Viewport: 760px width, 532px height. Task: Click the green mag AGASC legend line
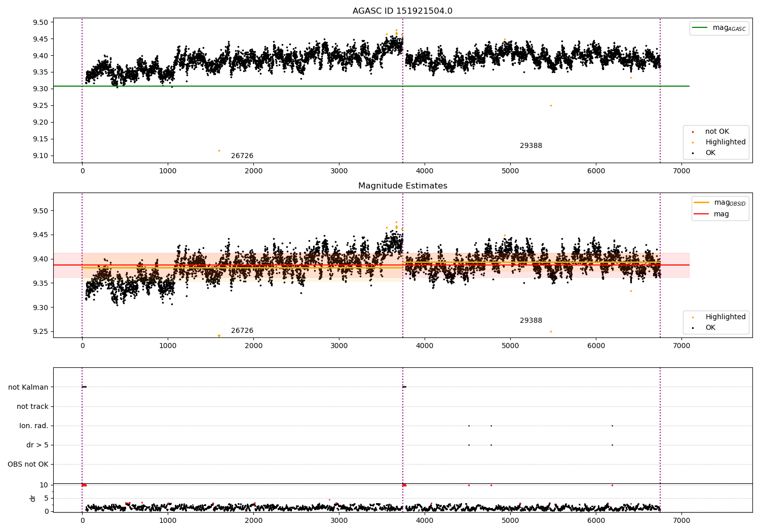[x=700, y=28]
